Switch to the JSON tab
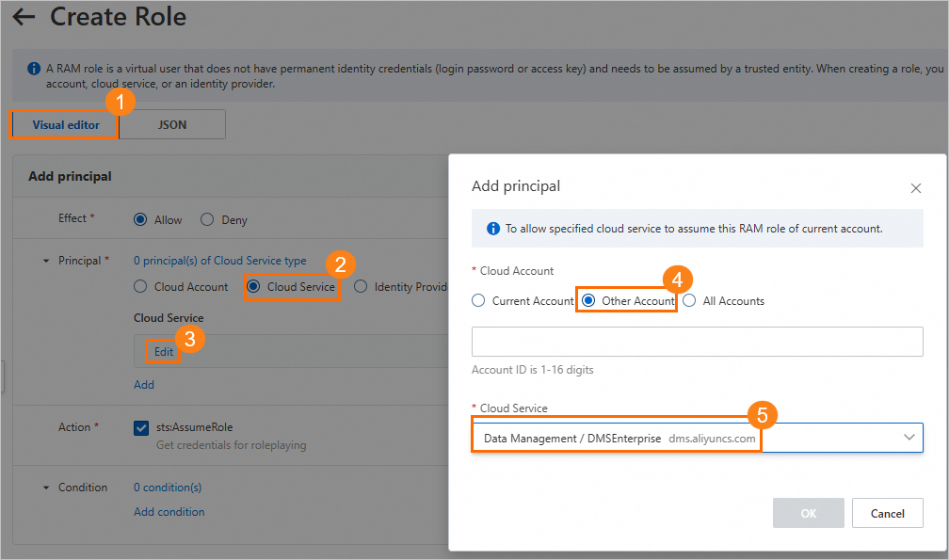 pos(172,124)
